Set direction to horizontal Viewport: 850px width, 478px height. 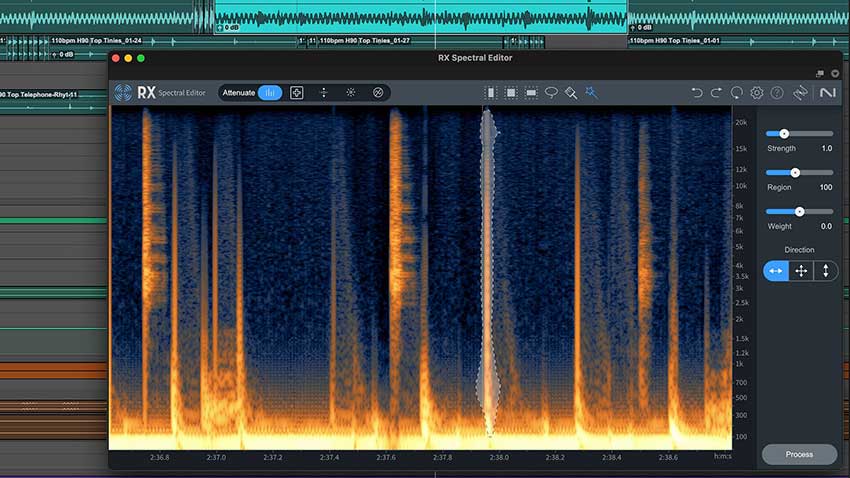pos(776,270)
